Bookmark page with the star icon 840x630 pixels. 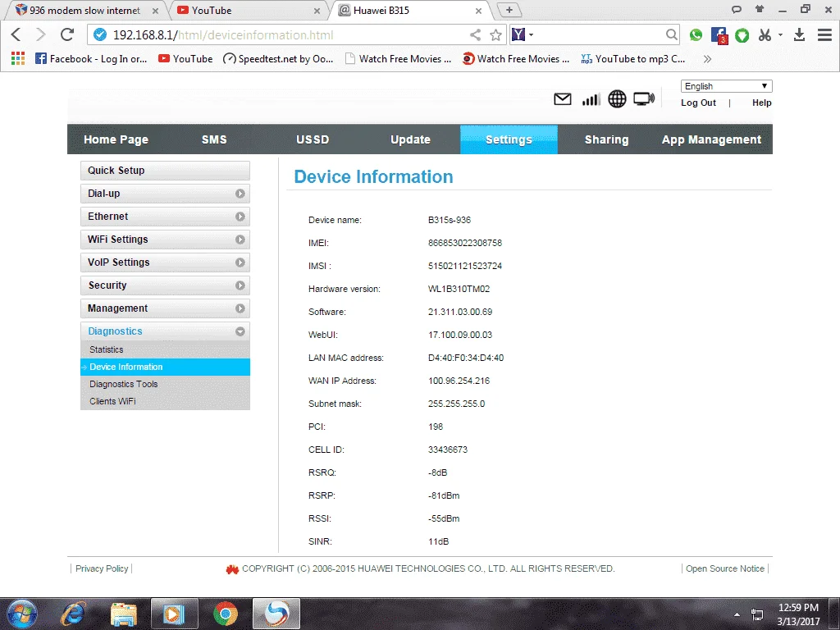[x=496, y=35]
